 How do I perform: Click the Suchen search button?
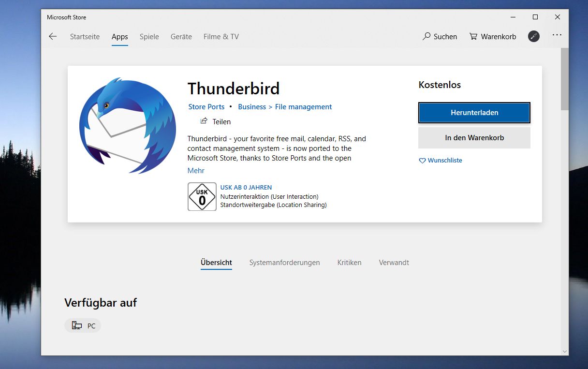tap(440, 37)
